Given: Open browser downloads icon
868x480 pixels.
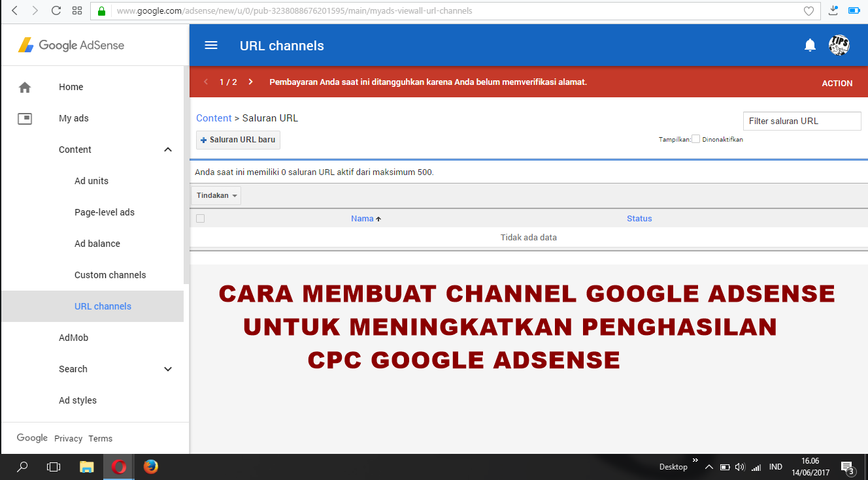Looking at the screenshot, I should coord(833,10).
